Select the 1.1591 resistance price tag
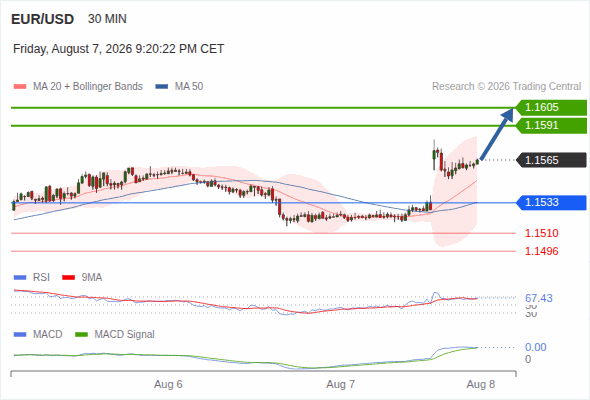The width and height of the screenshot is (590, 400). click(x=551, y=125)
